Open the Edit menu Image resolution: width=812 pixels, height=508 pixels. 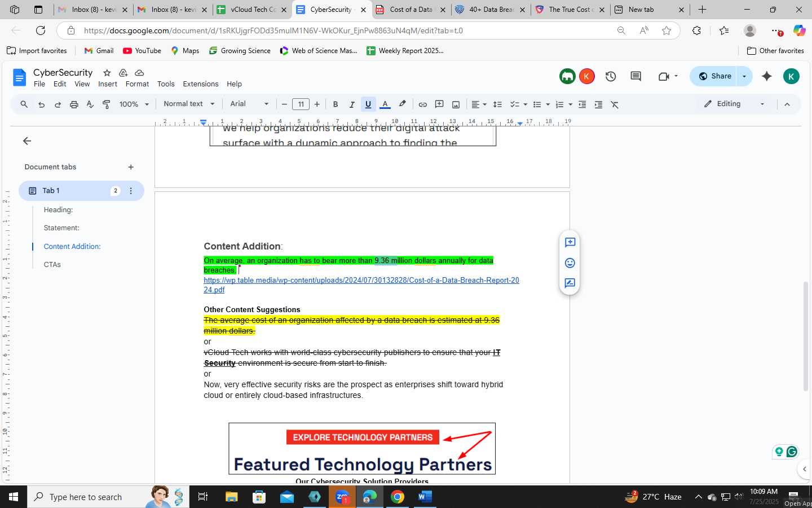click(60, 84)
